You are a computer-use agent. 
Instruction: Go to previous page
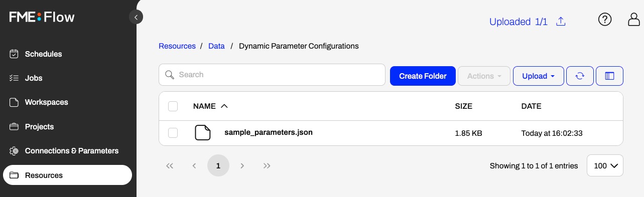[194, 165]
